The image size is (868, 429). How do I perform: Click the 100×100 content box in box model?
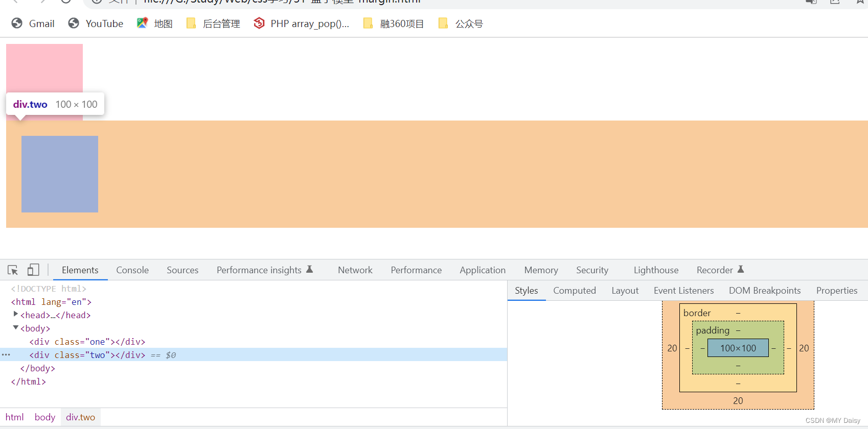tap(738, 348)
